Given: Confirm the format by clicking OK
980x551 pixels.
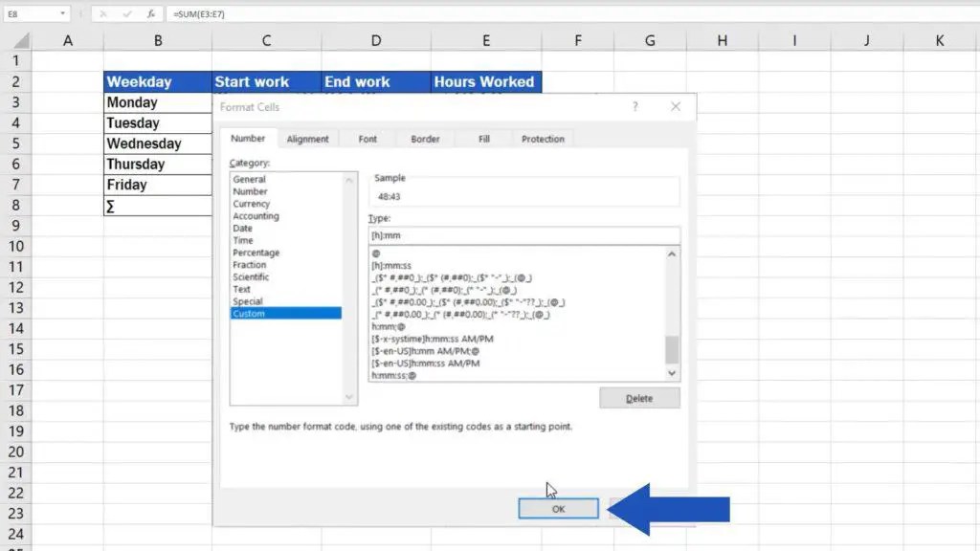Looking at the screenshot, I should click(x=558, y=508).
